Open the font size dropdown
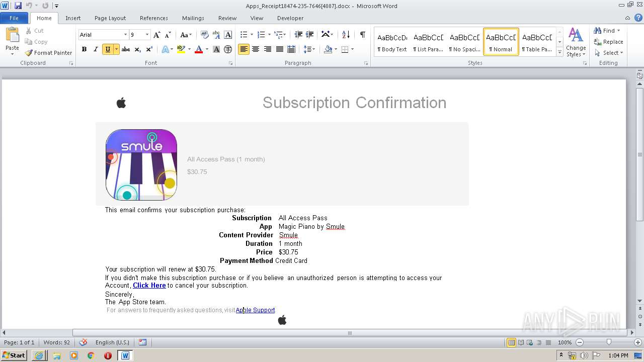 point(147,35)
